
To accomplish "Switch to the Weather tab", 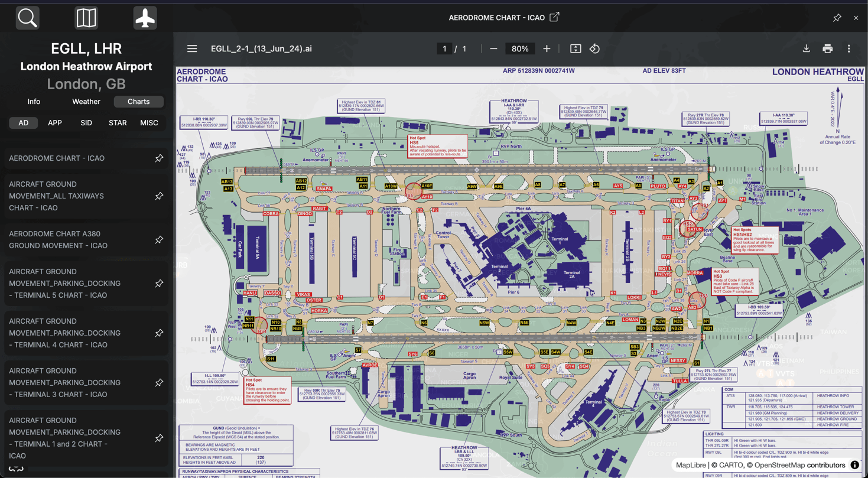I will [x=86, y=102].
